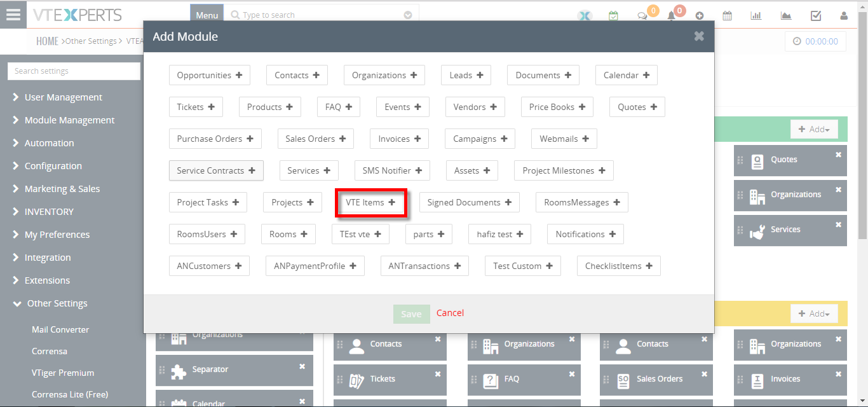Cancel the Add Module dialog
Screen dimensions: 868x407
(450, 313)
